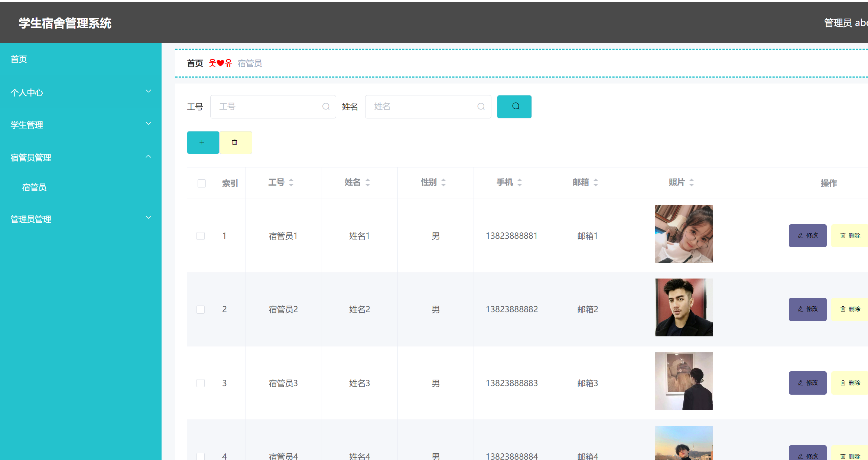The image size is (868, 460).
Task: Open the photo thumbnail of 宿管员2
Action: 683,307
